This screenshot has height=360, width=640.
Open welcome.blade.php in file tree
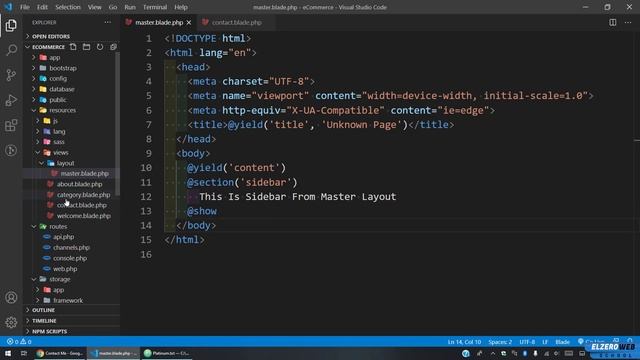[84, 216]
